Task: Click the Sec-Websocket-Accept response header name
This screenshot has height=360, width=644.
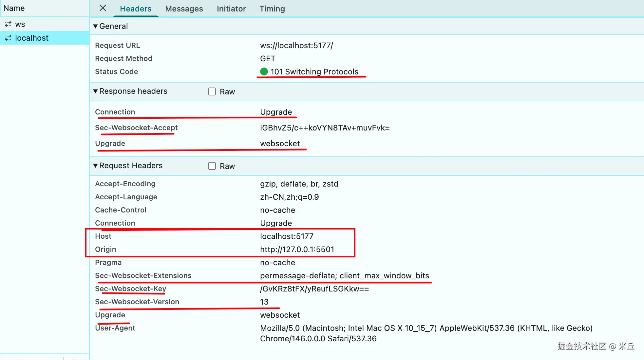Action: coord(136,128)
